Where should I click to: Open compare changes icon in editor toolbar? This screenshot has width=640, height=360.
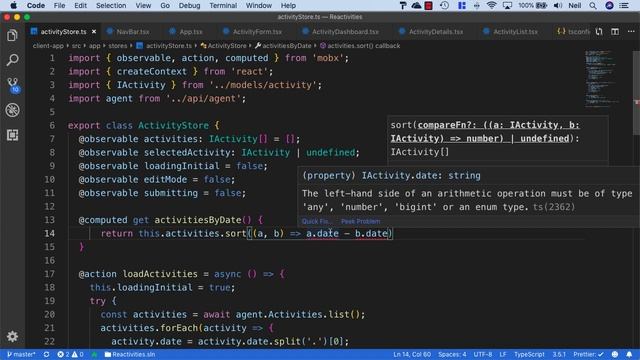[599, 31]
